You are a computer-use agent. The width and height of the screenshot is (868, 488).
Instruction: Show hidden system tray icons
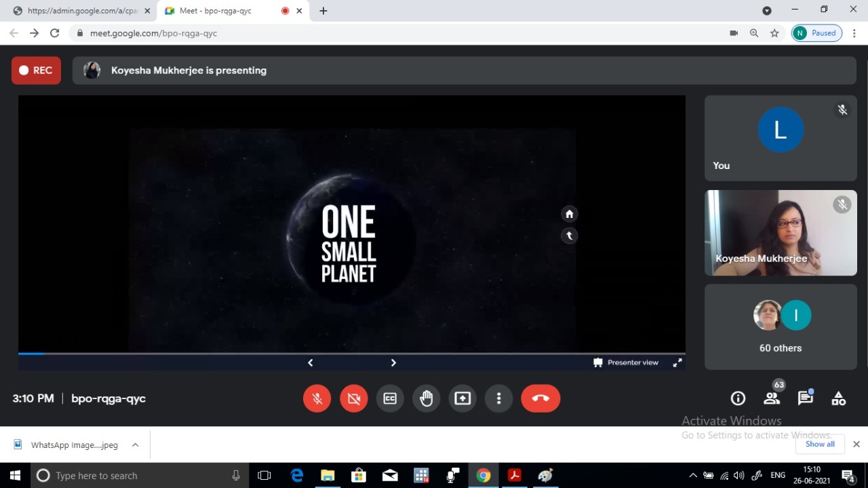pyautogui.click(x=692, y=476)
